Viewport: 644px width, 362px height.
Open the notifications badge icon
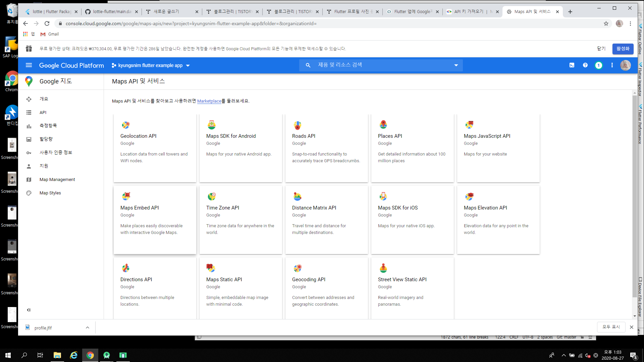(599, 65)
